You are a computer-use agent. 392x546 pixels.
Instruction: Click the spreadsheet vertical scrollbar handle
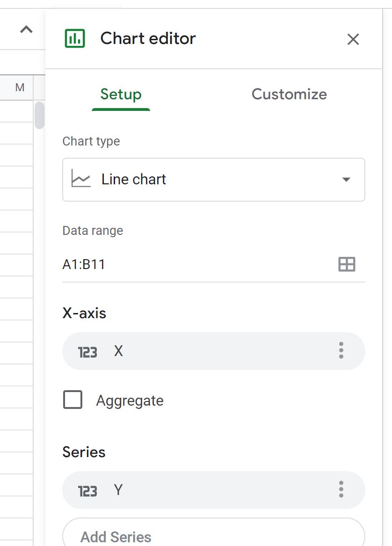click(x=40, y=115)
